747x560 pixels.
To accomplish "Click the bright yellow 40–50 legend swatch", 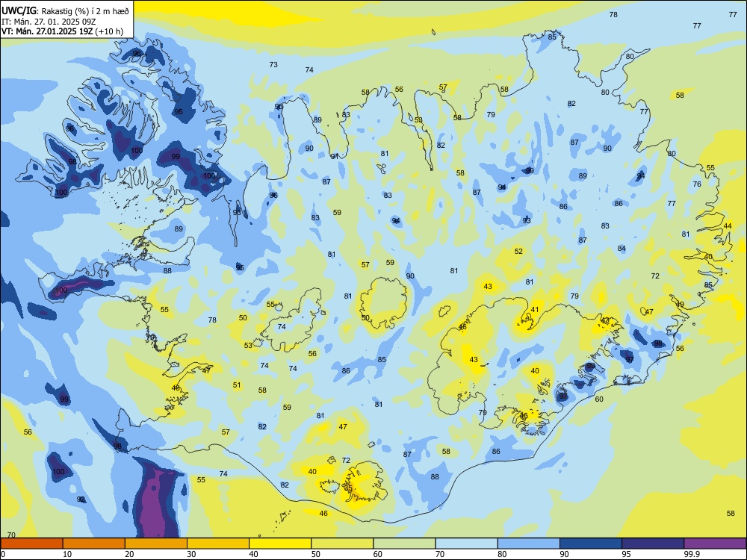I will coord(280,544).
